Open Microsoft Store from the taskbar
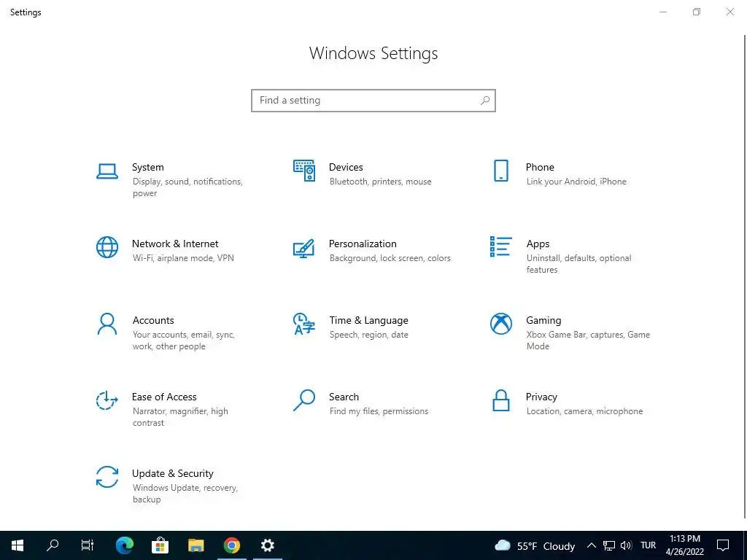The image size is (747, 560). coord(160,545)
